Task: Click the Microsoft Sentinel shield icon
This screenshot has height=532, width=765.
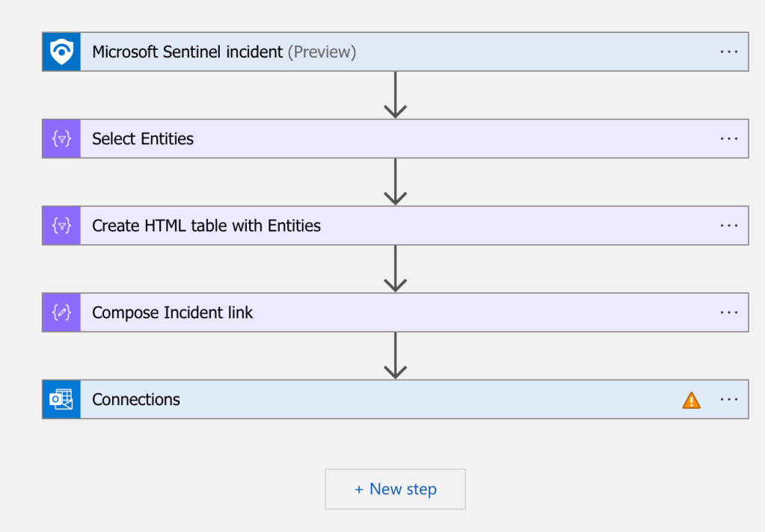Action: pos(61,52)
